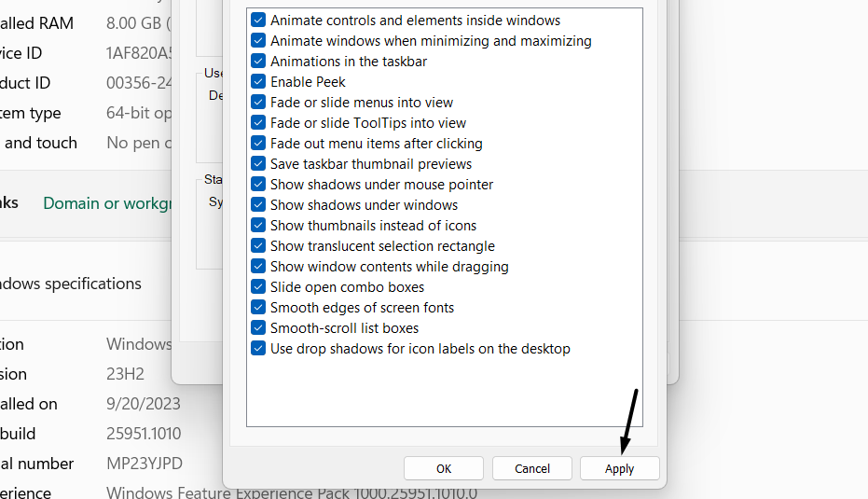
Task: Disable Fade or slide ToolTips into view
Action: coord(258,123)
